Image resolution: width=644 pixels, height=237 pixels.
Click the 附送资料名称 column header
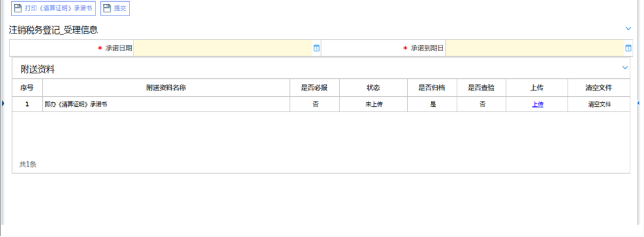[166, 88]
